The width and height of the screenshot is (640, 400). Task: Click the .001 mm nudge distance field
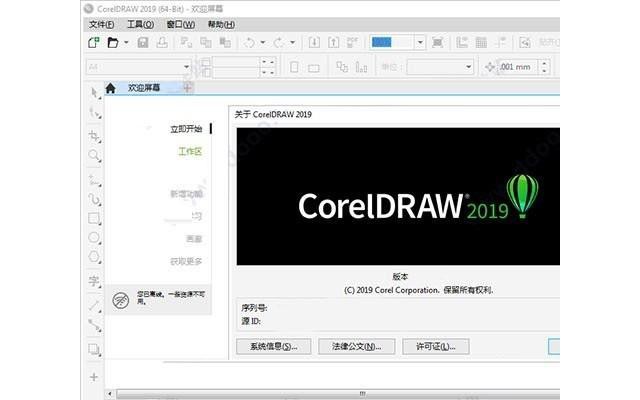(x=518, y=67)
